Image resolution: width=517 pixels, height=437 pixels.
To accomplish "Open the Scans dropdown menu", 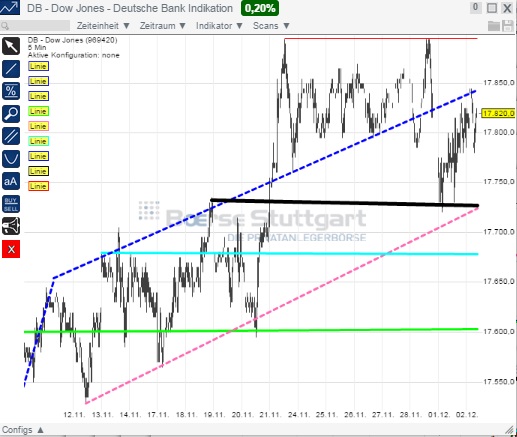I will click(x=271, y=26).
